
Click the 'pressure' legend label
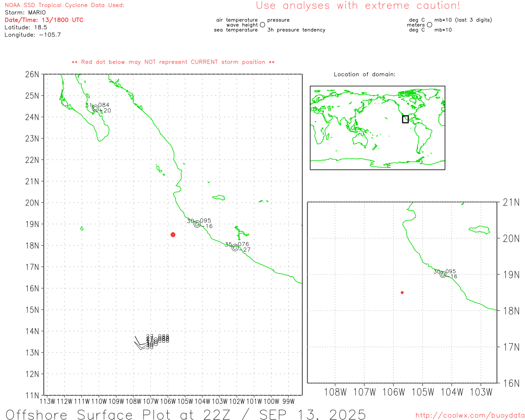click(x=278, y=20)
